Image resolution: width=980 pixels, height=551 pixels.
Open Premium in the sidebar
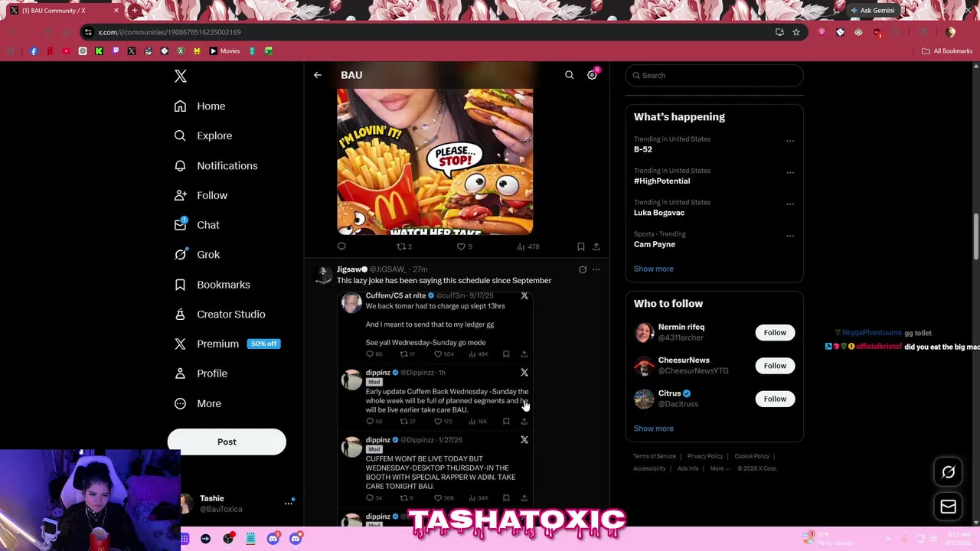227,344
